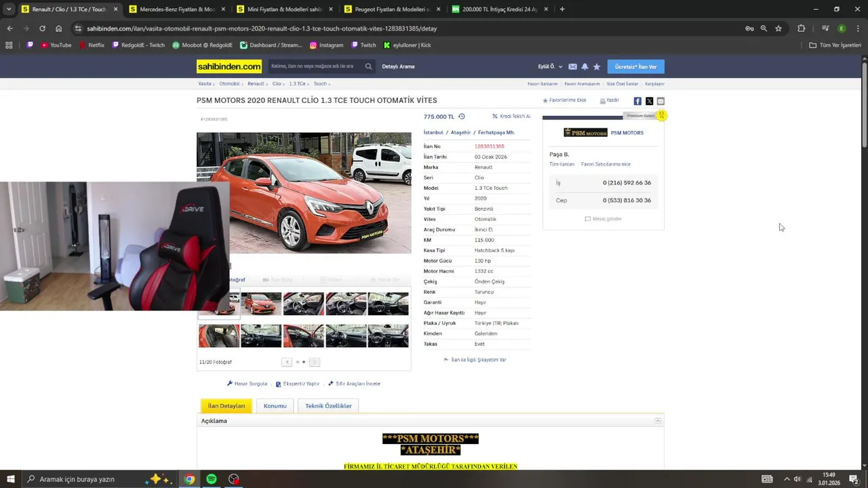
Task: Open the Konumu tab
Action: point(275,406)
